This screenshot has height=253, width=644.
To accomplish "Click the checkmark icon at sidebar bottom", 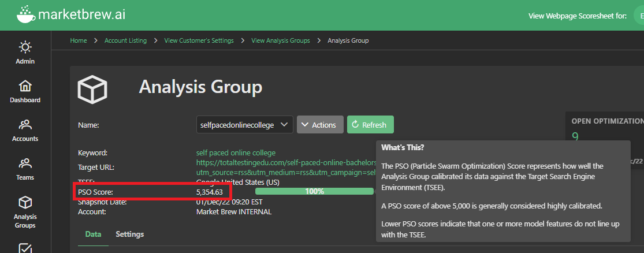I will [x=25, y=247].
